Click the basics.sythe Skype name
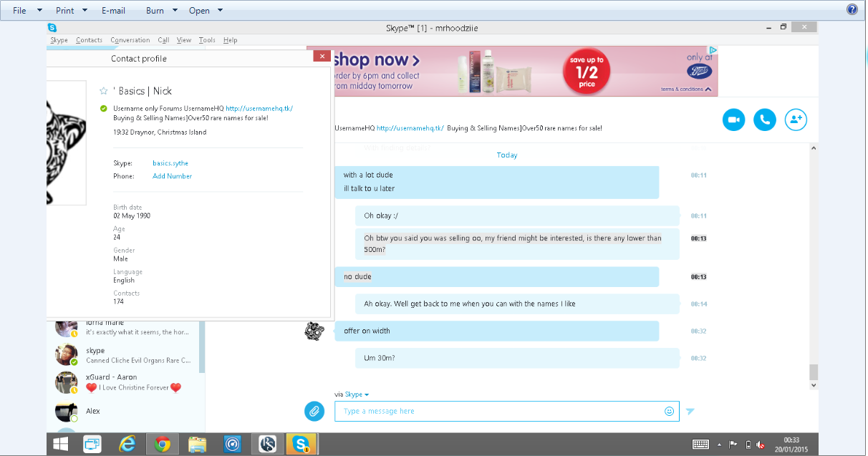Image resolution: width=868 pixels, height=456 pixels. [x=170, y=163]
